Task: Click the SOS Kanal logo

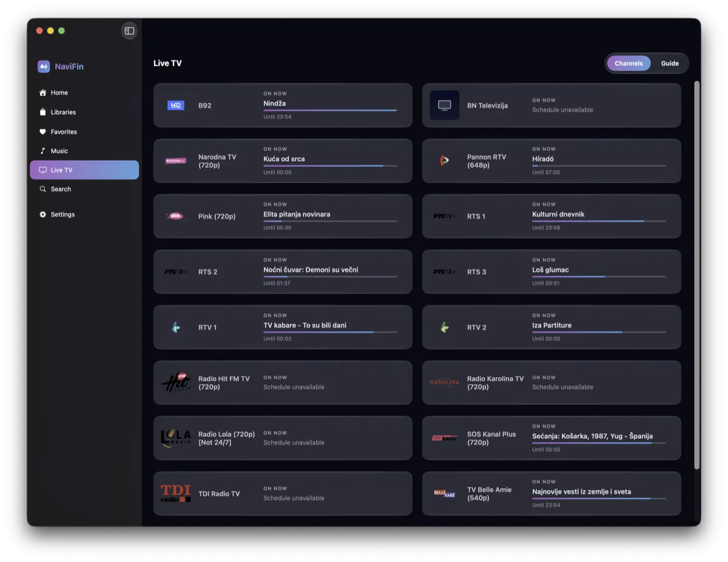Action: 445,438
